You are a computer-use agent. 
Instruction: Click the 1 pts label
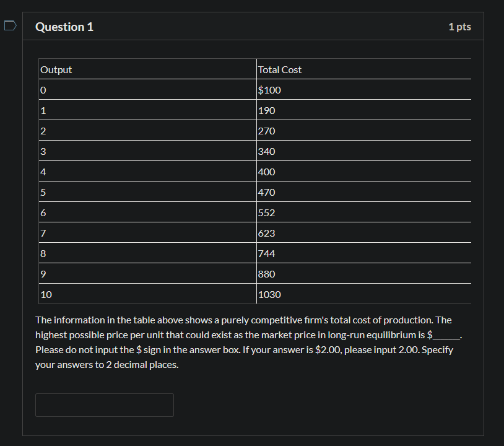click(459, 26)
